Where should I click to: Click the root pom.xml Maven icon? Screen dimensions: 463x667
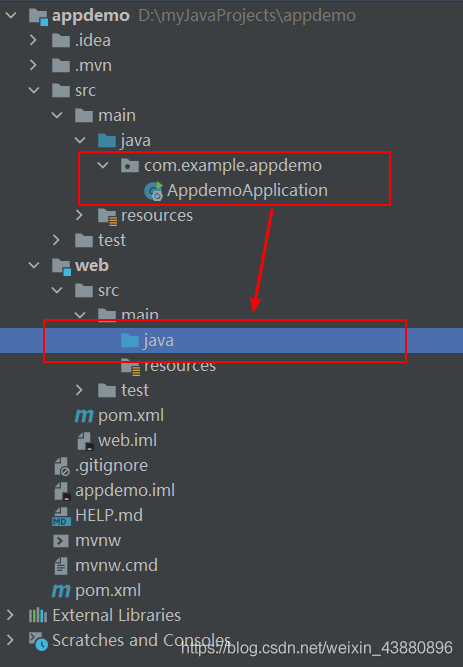point(61,590)
